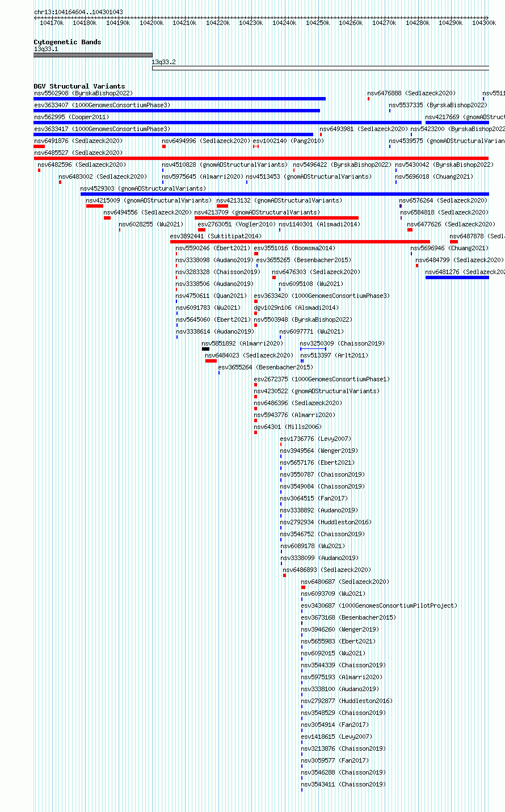Open variant nsv6483002 (Sedlazeck2020)
Screen dimensions: 505x812
(60, 182)
